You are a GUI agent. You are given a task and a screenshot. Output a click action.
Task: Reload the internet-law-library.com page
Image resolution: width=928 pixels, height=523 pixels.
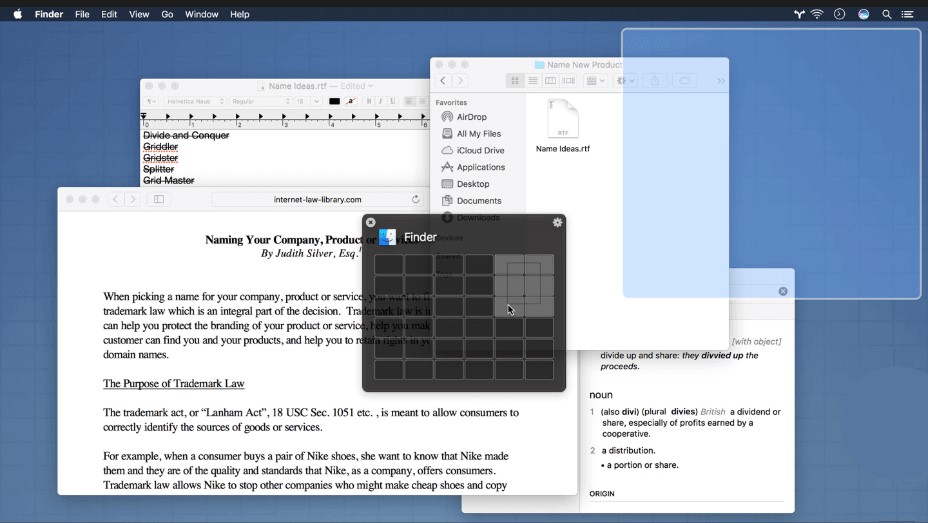pos(415,199)
